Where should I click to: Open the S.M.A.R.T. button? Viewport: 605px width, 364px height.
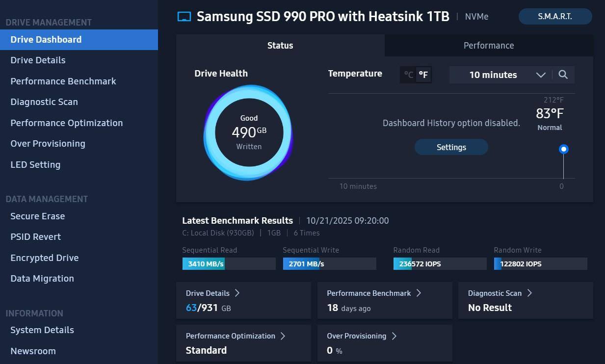click(555, 16)
